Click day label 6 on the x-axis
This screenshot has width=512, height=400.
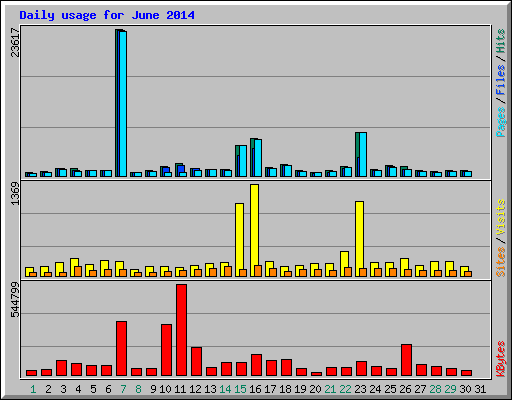108,389
